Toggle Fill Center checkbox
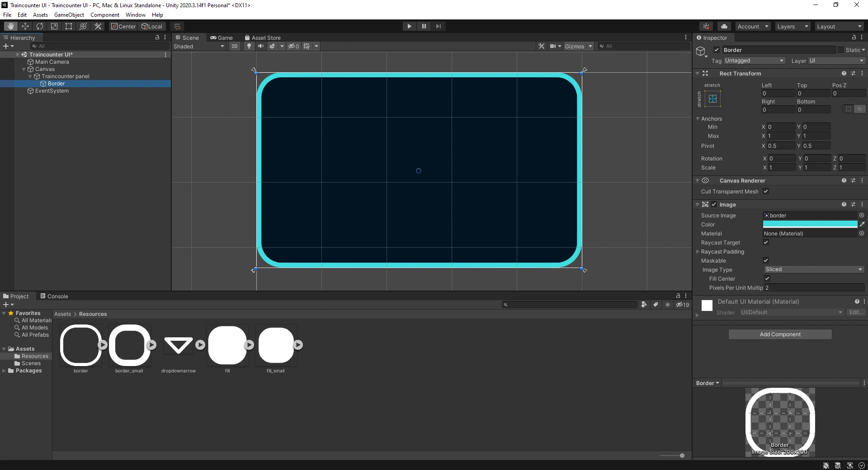 coord(767,278)
